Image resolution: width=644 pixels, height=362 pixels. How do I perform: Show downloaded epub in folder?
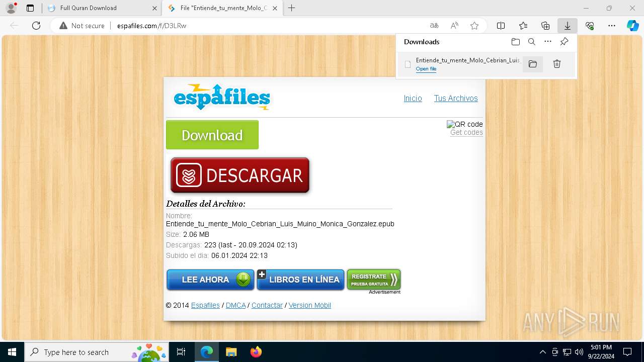(533, 64)
